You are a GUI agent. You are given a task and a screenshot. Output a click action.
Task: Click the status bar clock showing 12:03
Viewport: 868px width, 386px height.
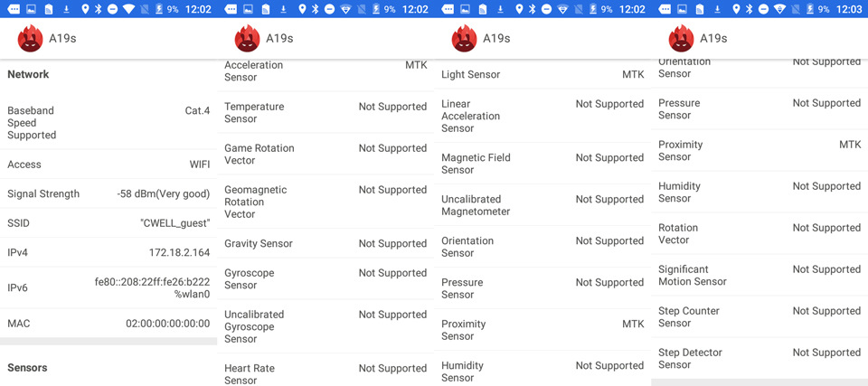[x=848, y=9]
